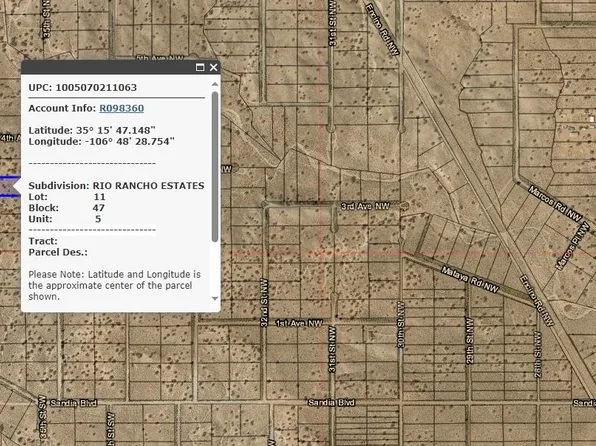Screen dimensions: 596x446
Task: Click the 29th St NW map label
Action: pos(470,341)
